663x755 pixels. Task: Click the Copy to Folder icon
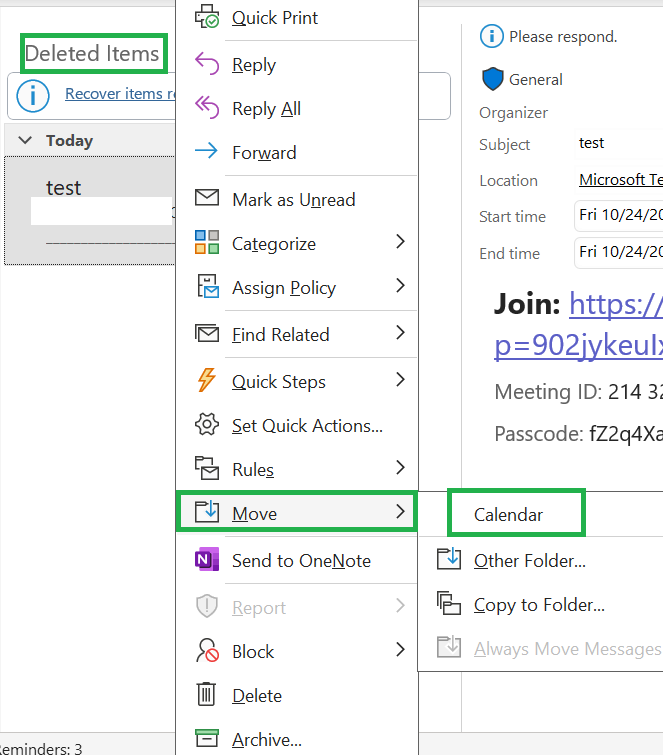449,603
